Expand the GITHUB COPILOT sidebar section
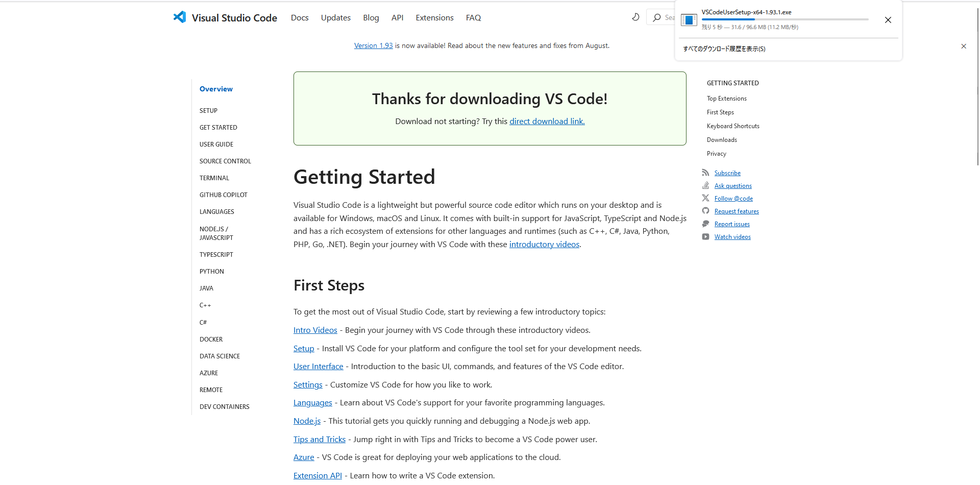This screenshot has width=980, height=485. click(224, 195)
